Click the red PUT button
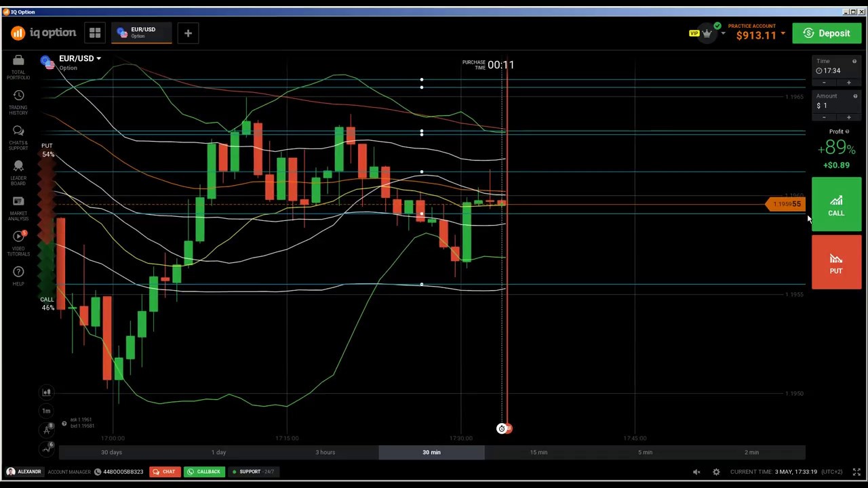Screen dimensions: 868x488 pos(836,262)
